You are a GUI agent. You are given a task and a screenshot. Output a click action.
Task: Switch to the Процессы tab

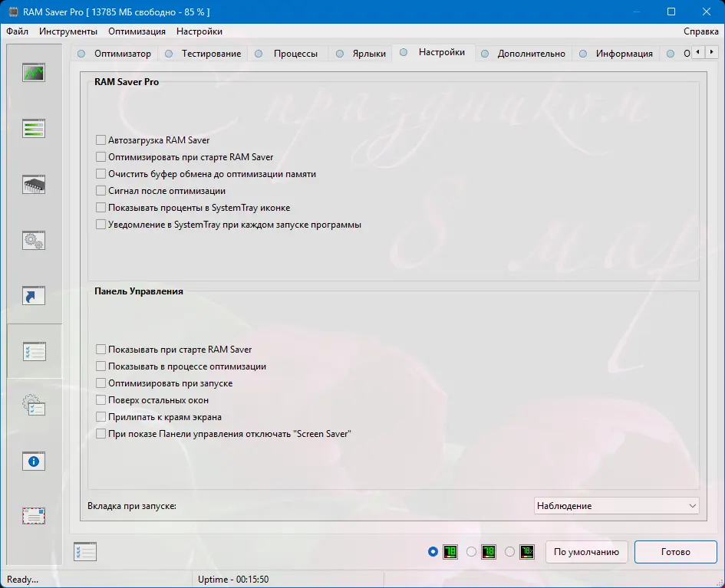(288, 54)
